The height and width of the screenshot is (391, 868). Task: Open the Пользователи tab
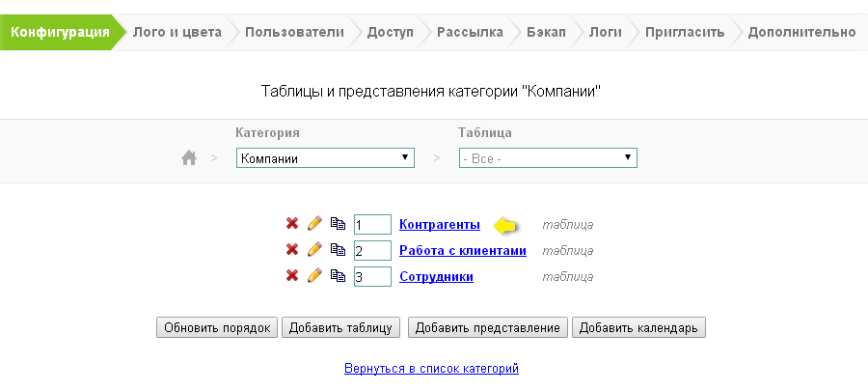point(294,32)
